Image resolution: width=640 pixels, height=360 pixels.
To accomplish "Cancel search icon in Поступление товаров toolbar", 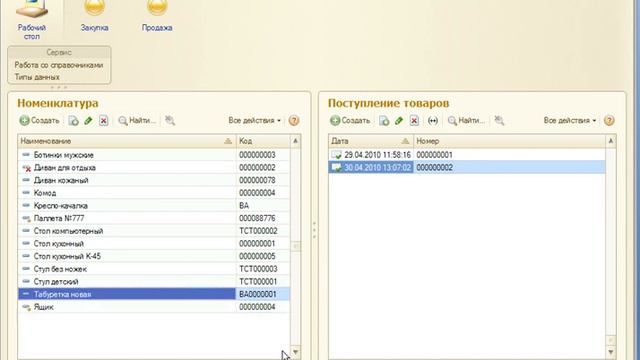I will (x=499, y=120).
